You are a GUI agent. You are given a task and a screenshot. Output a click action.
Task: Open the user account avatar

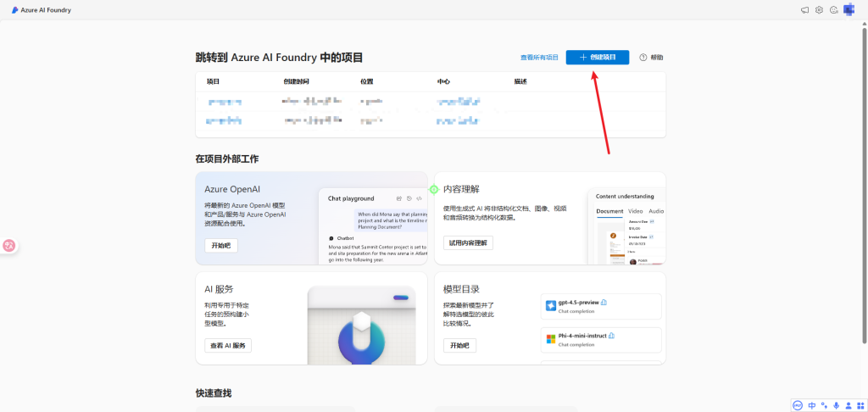(849, 9)
